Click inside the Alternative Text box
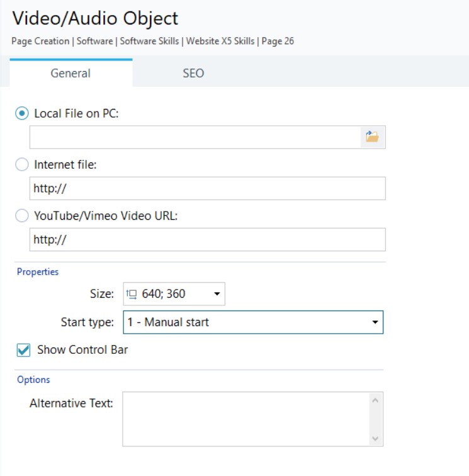The height and width of the screenshot is (476, 469). click(x=246, y=419)
